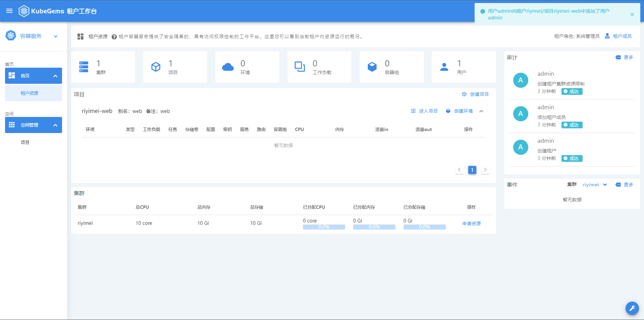Click the KubeGems logo icon
The image size is (644, 320).
click(24, 11)
